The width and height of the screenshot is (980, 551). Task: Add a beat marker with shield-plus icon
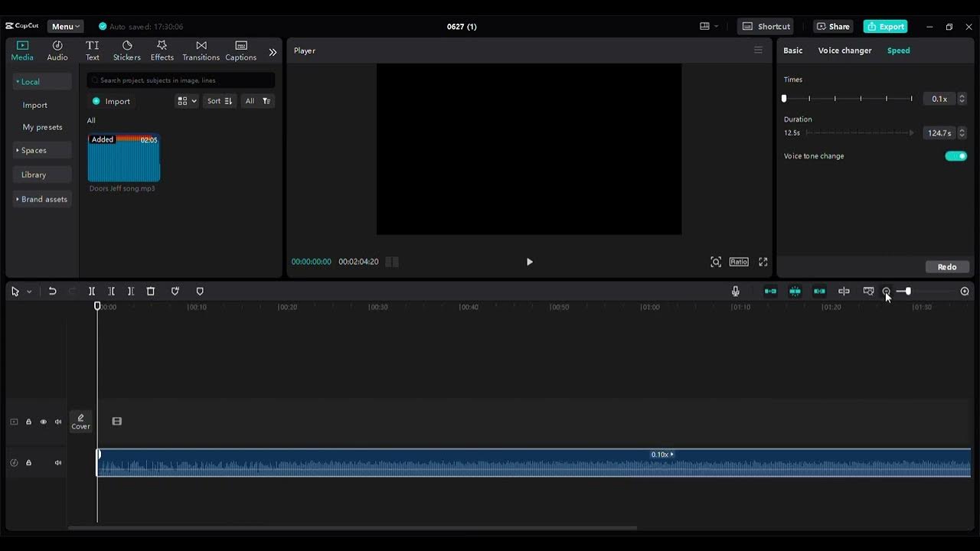tap(175, 292)
